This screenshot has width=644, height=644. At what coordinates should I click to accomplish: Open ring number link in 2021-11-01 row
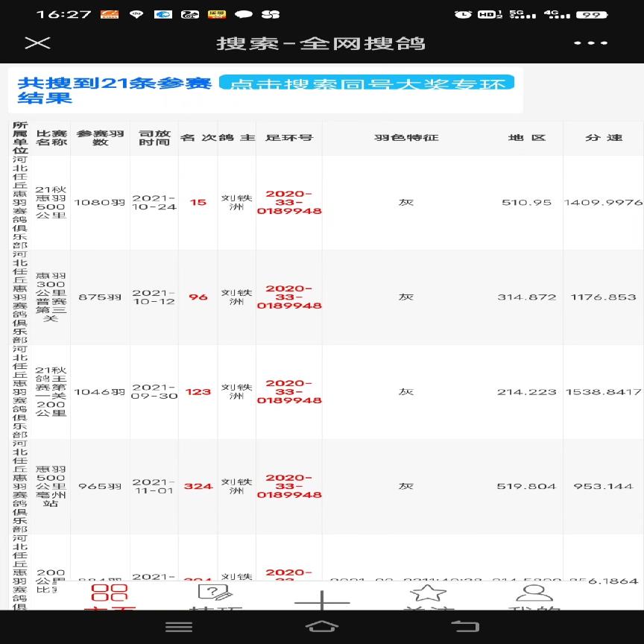click(289, 486)
